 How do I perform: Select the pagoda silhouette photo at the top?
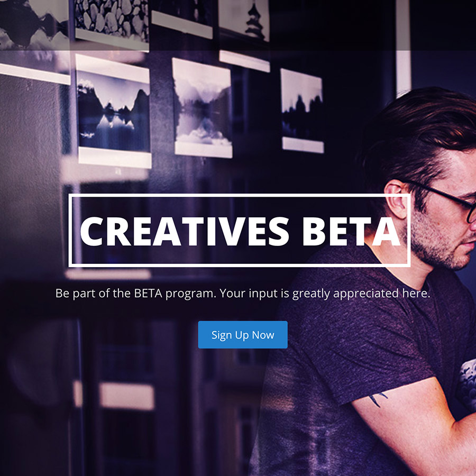pos(244,20)
